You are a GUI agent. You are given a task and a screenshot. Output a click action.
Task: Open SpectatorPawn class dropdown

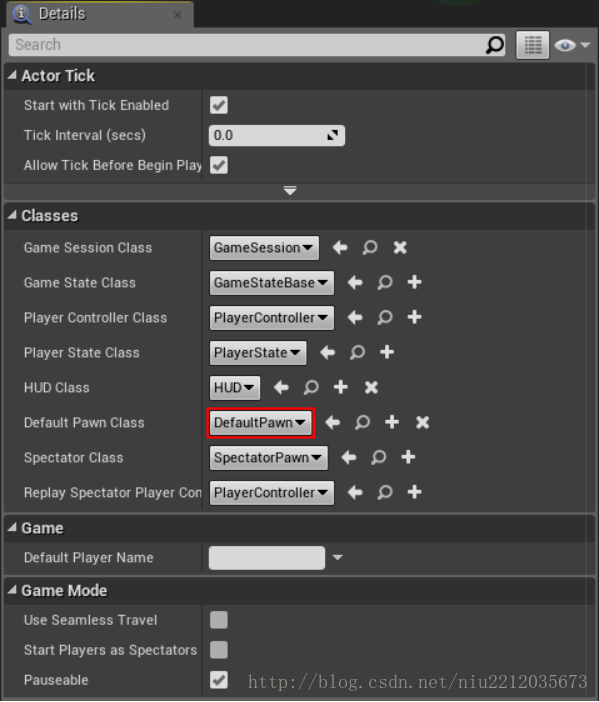[x=269, y=458]
